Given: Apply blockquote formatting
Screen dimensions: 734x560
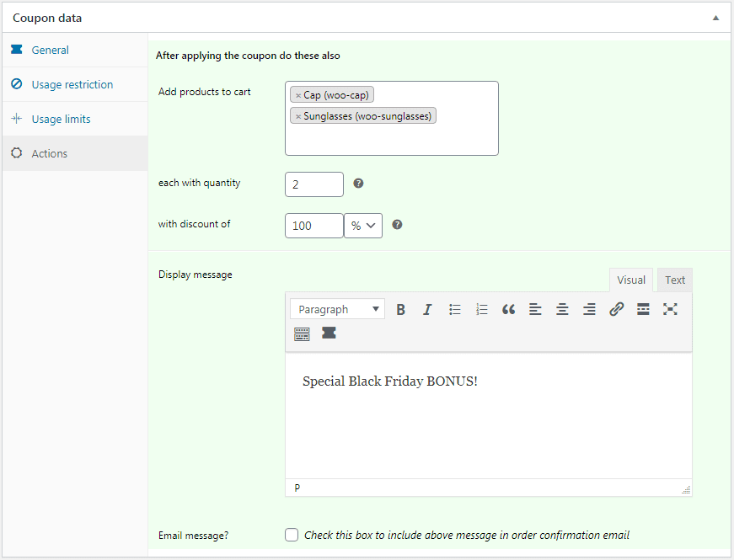Looking at the screenshot, I should tap(508, 309).
